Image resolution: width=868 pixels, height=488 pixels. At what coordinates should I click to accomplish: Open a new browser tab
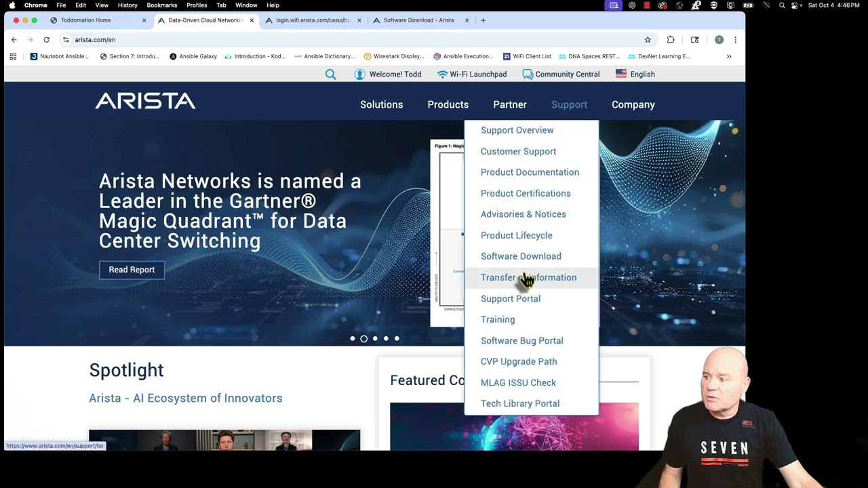[483, 20]
